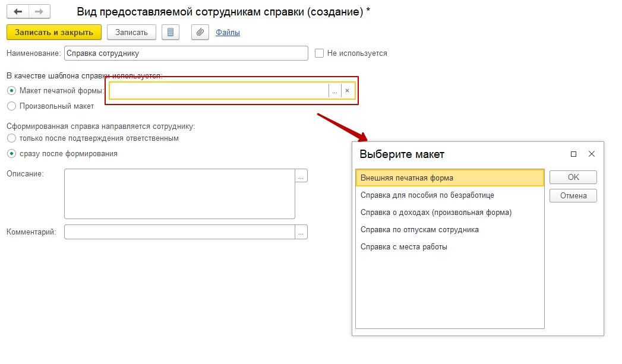Close the 'Выберите макет' dialog
Screen dimensions: 622x364
[591, 154]
